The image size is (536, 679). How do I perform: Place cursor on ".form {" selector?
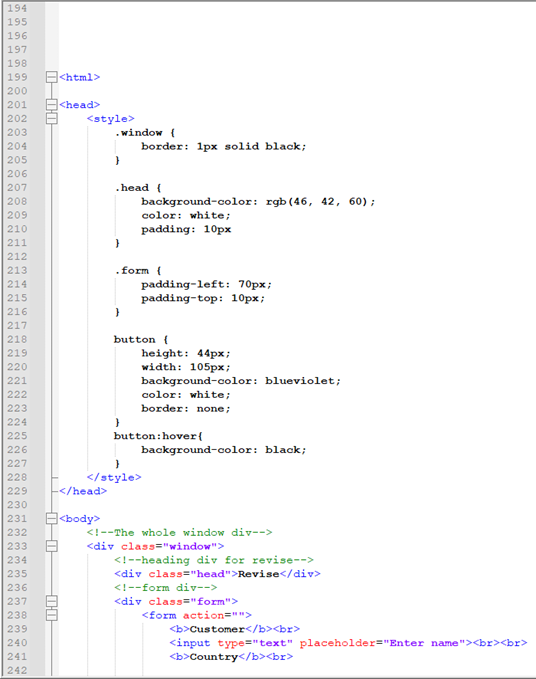[138, 271]
